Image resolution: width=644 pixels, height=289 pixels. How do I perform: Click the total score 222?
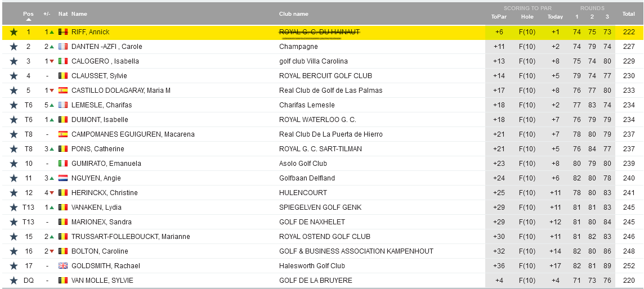point(629,32)
